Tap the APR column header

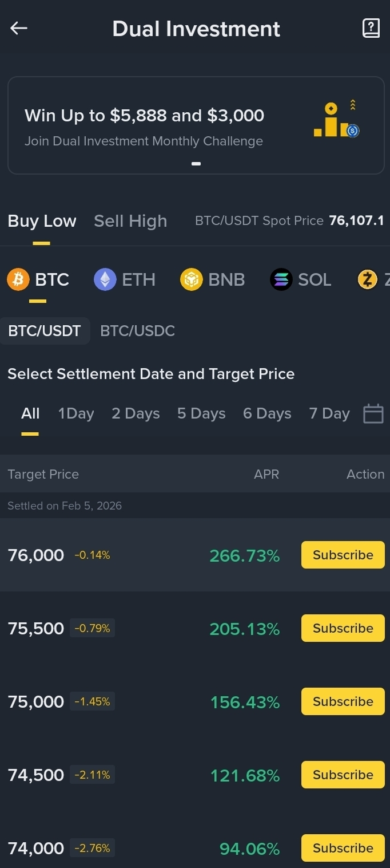[x=266, y=474]
